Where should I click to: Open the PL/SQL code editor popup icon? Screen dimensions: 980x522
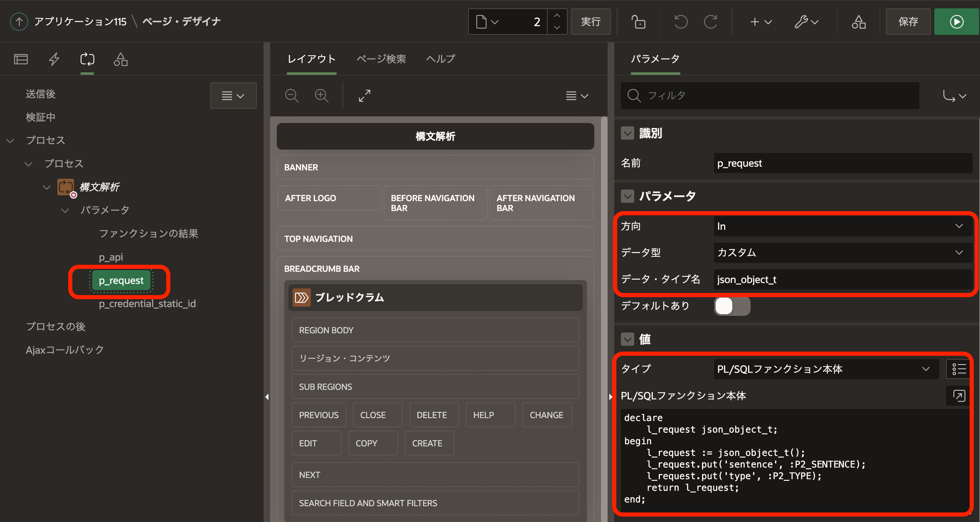point(959,396)
